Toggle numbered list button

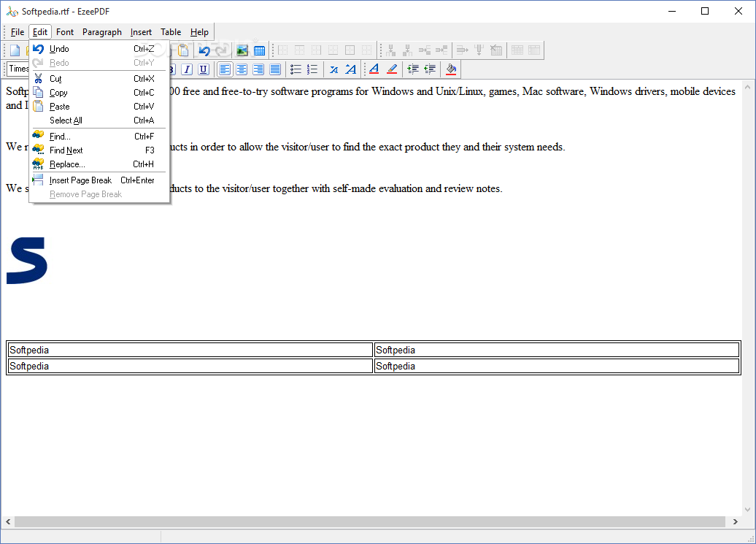click(x=312, y=69)
